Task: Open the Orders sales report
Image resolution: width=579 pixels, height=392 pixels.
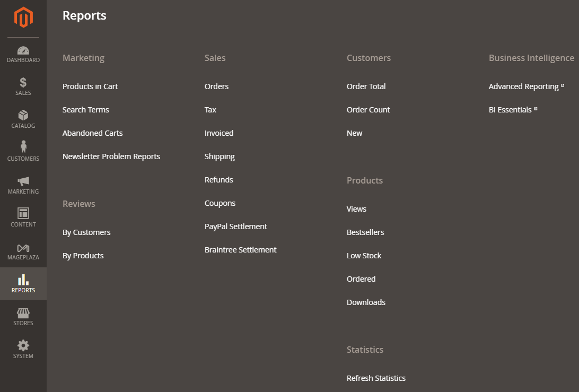Action: click(x=216, y=86)
